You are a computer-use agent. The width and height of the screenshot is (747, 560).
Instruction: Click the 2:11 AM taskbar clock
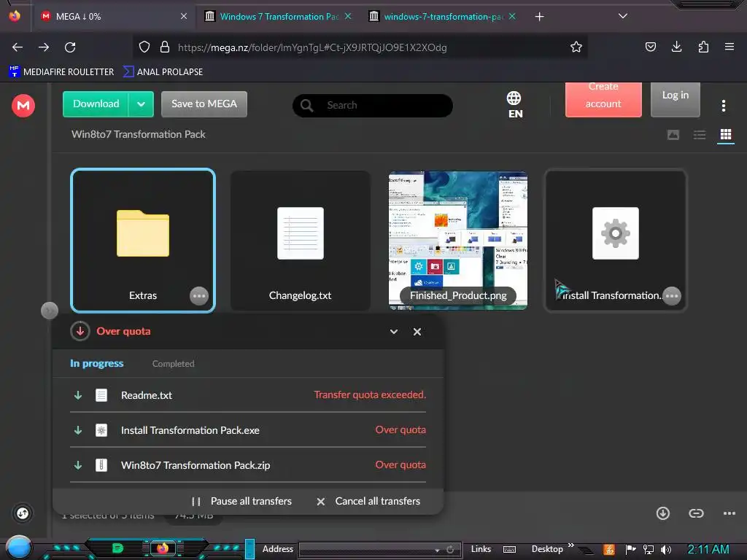pyautogui.click(x=708, y=549)
